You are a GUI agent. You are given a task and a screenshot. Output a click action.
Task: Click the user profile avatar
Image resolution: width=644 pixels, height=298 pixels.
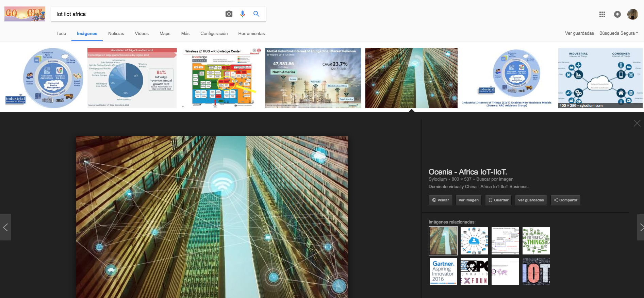click(x=632, y=14)
